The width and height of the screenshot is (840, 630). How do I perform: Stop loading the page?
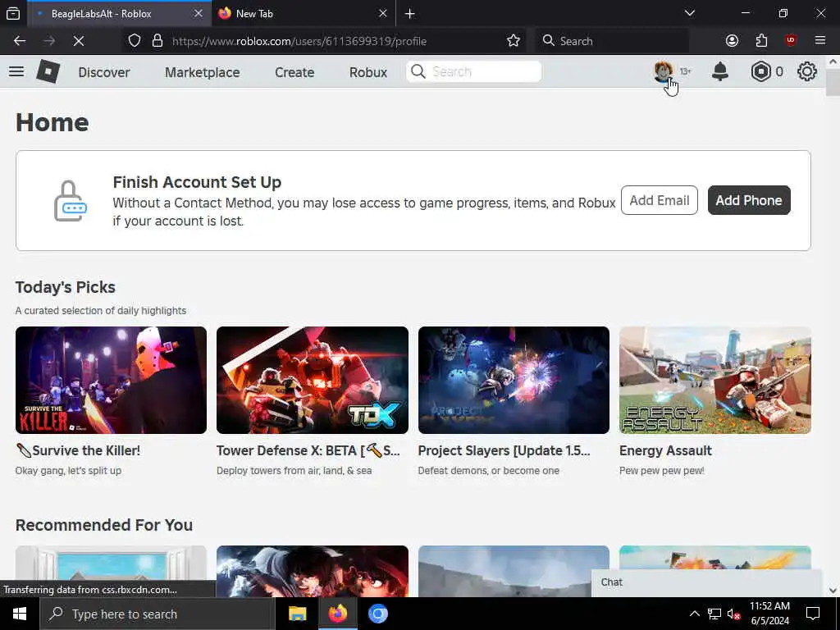point(78,41)
